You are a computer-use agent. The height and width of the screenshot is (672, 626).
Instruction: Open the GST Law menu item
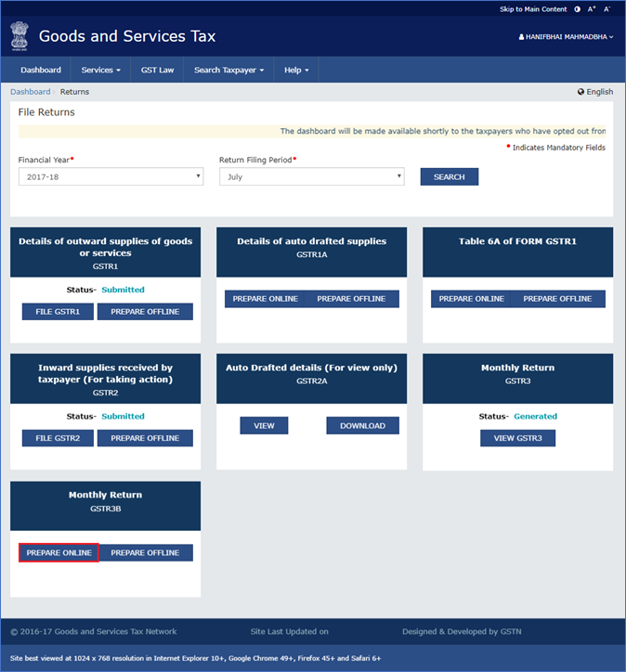(x=157, y=70)
